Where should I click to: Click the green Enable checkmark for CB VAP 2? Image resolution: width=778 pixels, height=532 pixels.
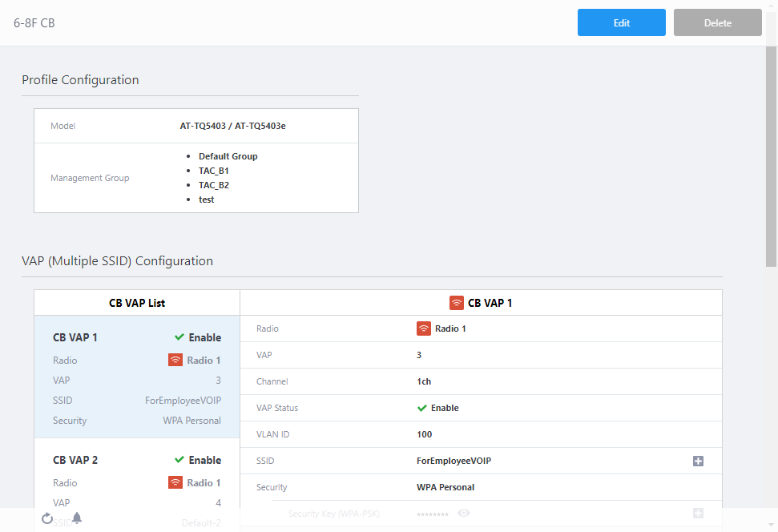coord(179,460)
